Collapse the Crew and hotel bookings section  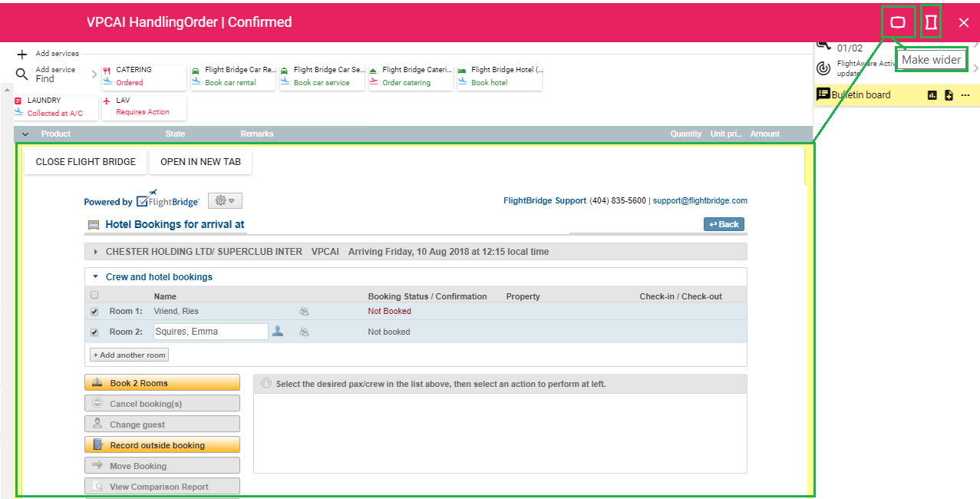95,277
